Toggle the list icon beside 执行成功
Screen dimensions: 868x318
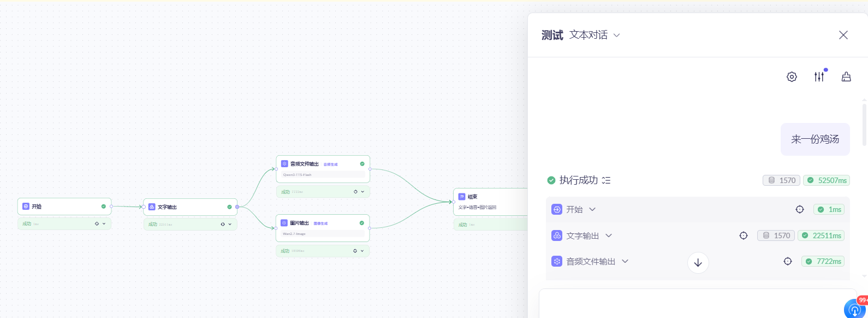click(606, 180)
